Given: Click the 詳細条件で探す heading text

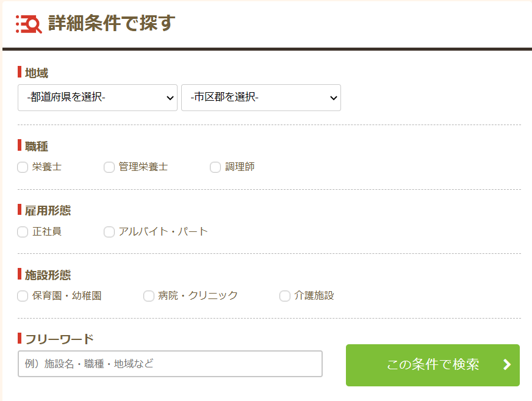Looking at the screenshot, I should [x=112, y=23].
